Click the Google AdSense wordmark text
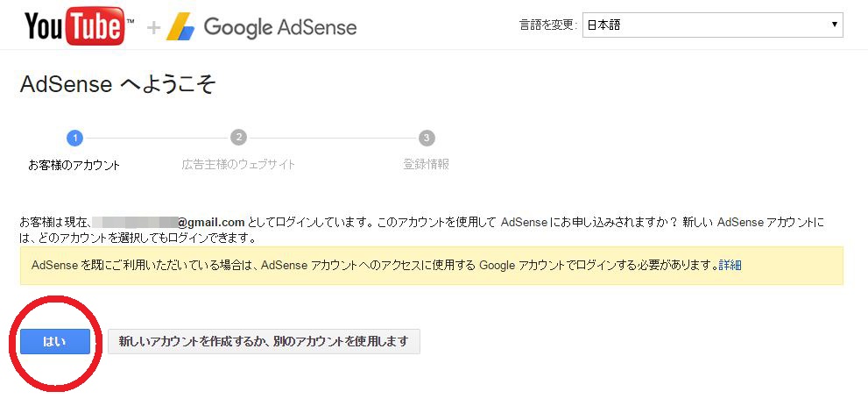Screen dimensions: 868x406 280,26
